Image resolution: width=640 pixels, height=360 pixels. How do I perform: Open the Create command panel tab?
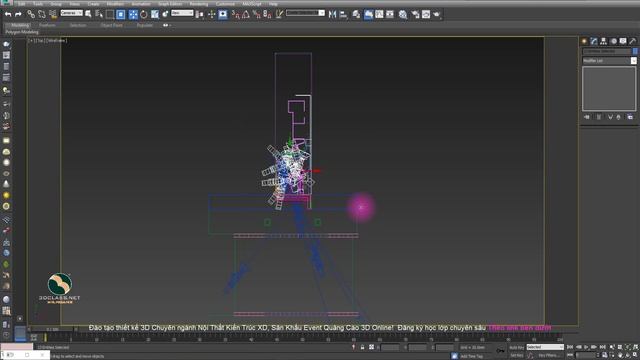(x=584, y=41)
